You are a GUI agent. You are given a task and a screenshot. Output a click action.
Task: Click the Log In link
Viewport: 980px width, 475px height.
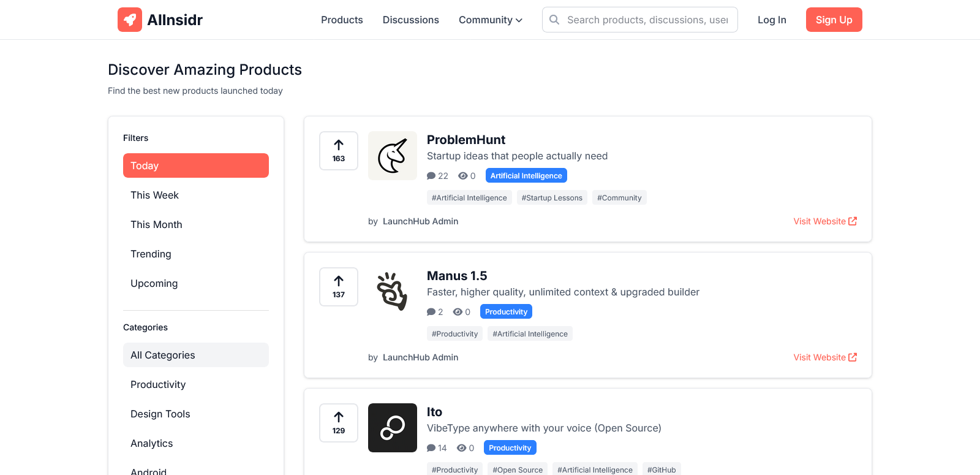(x=772, y=20)
